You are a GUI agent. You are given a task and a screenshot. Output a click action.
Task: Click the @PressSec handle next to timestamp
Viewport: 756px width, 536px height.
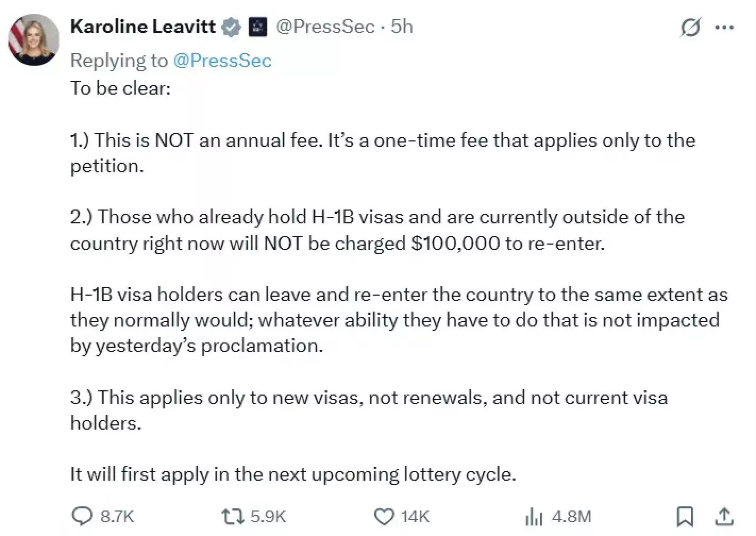[325, 27]
